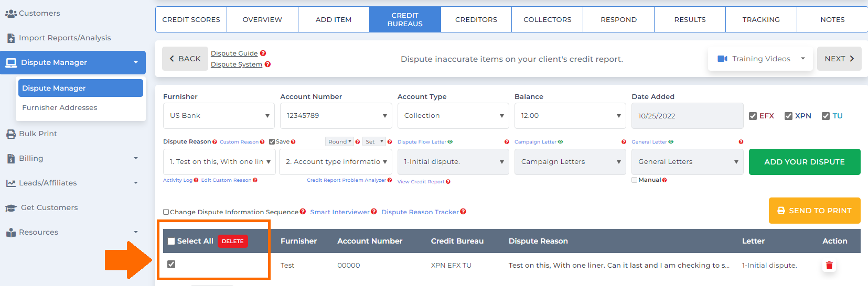Open the Training Videos dropdown
The image size is (868, 286).
760,59
